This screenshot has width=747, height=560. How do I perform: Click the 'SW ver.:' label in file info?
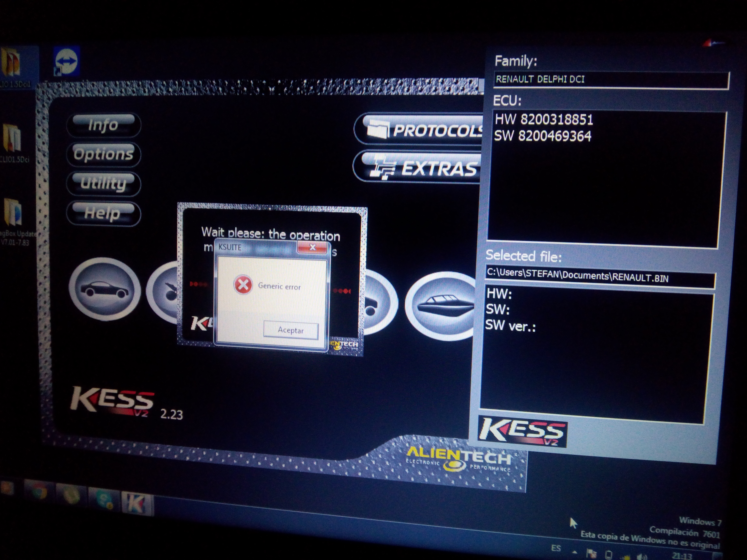pos(510,326)
